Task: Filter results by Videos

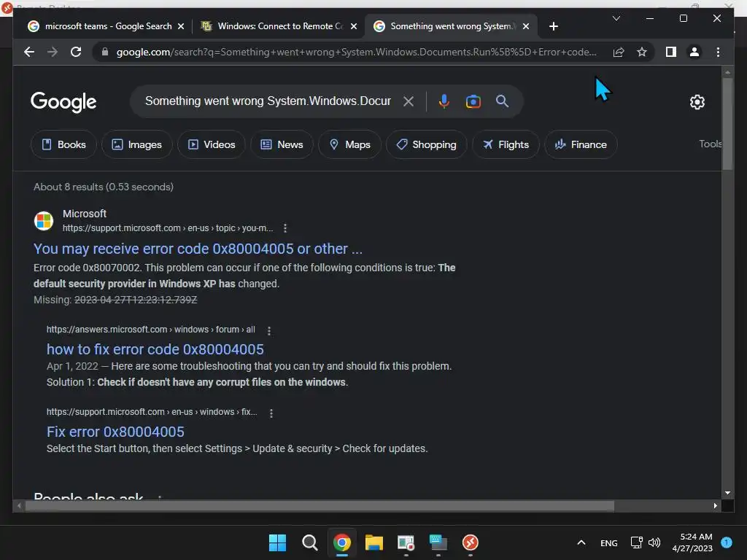Action: pos(212,144)
